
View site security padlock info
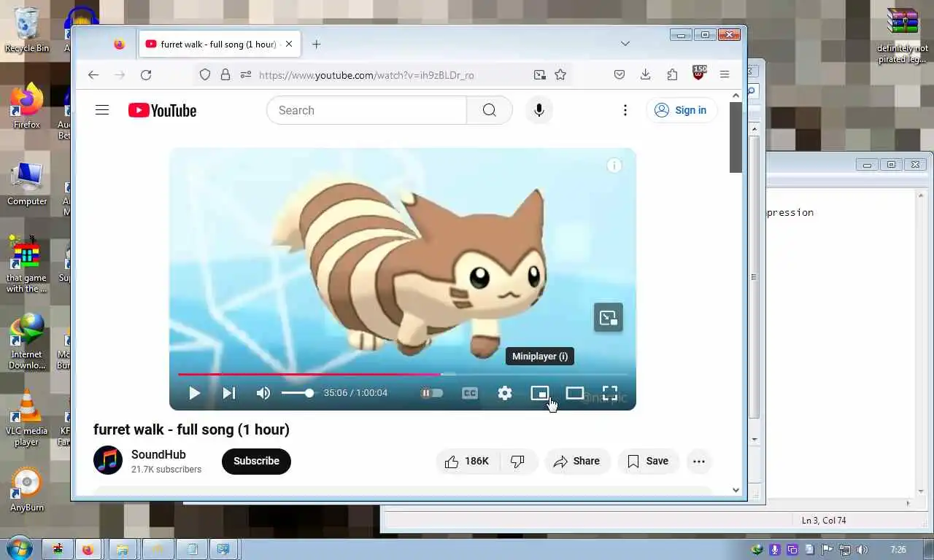click(x=225, y=74)
